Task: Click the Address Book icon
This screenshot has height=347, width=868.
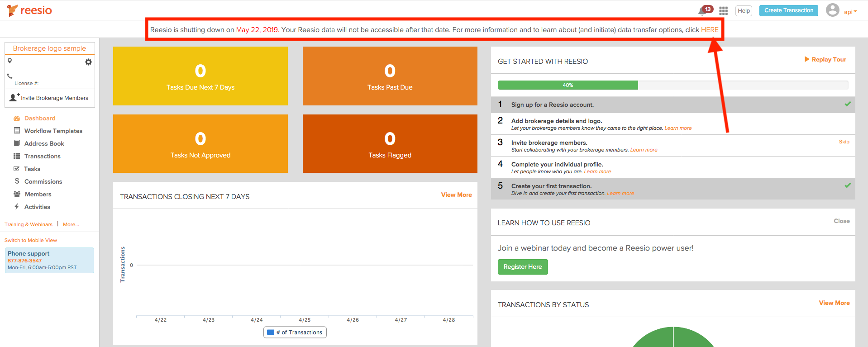Action: click(17, 143)
